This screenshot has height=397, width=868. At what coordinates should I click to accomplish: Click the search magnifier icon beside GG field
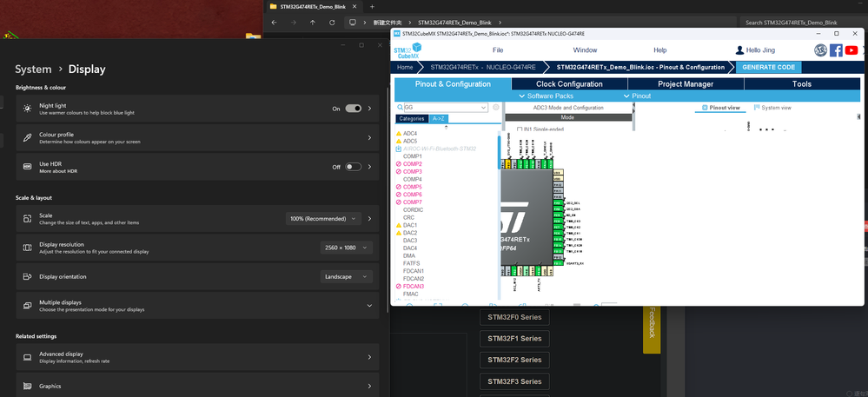coord(400,108)
